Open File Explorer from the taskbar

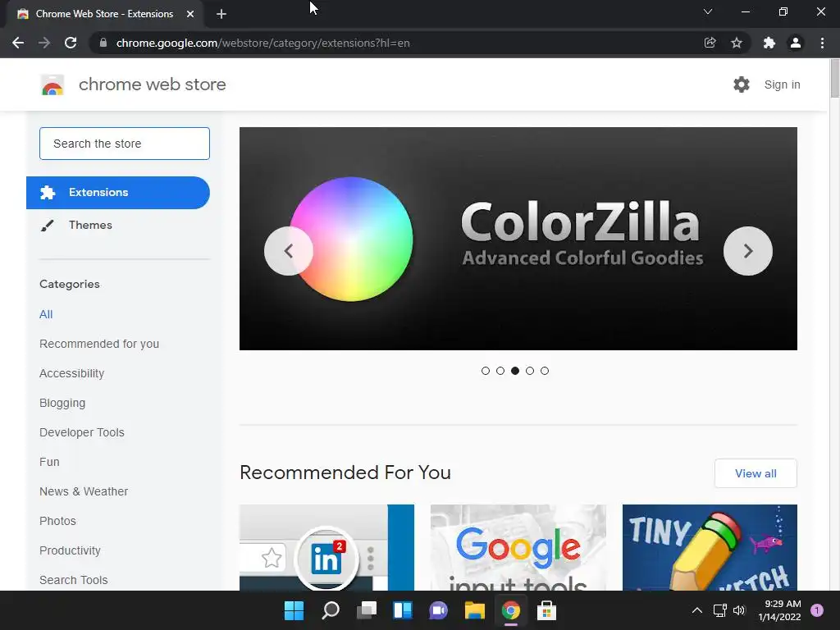[475, 610]
